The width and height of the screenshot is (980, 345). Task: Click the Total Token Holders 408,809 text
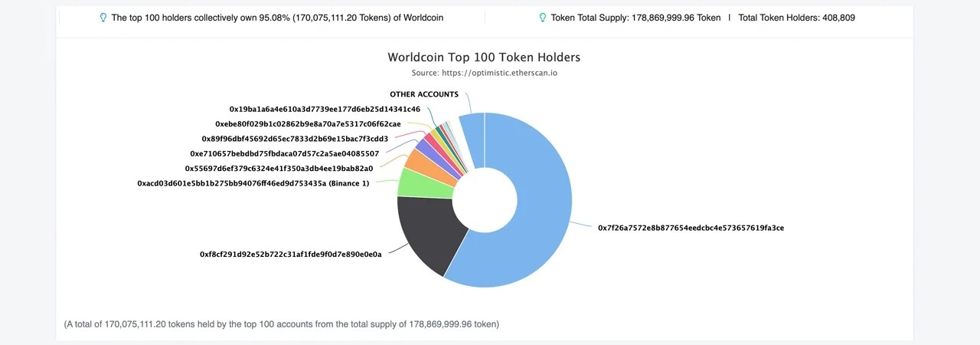[796, 18]
